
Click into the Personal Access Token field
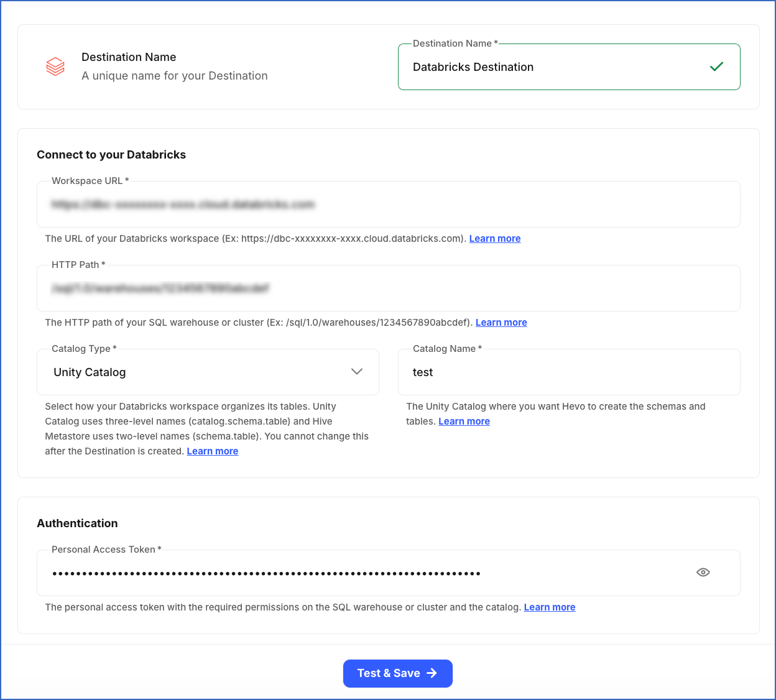(389, 573)
